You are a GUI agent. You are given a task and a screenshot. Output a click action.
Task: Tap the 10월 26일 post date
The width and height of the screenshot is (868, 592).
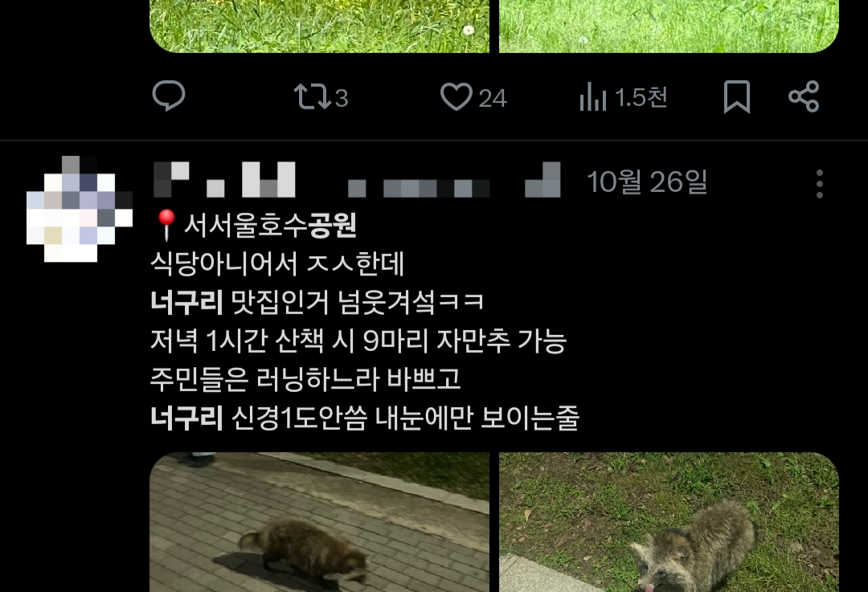(646, 182)
